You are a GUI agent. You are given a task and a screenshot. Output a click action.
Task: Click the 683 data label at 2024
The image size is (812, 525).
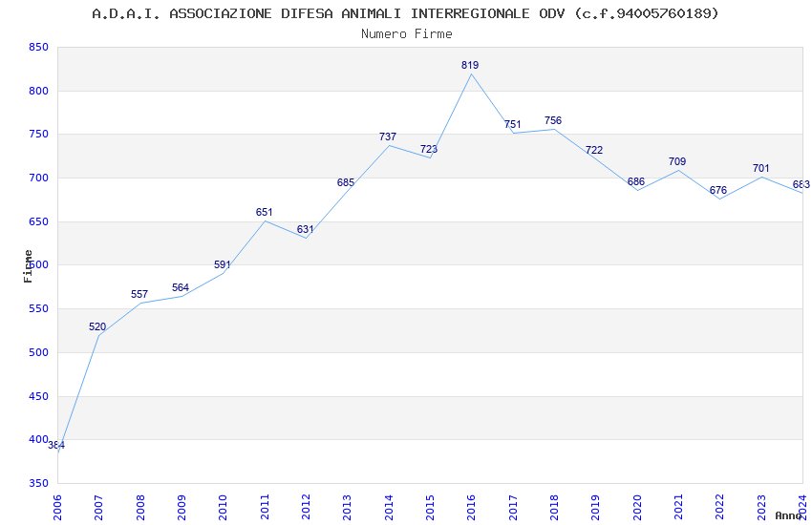[801, 184]
